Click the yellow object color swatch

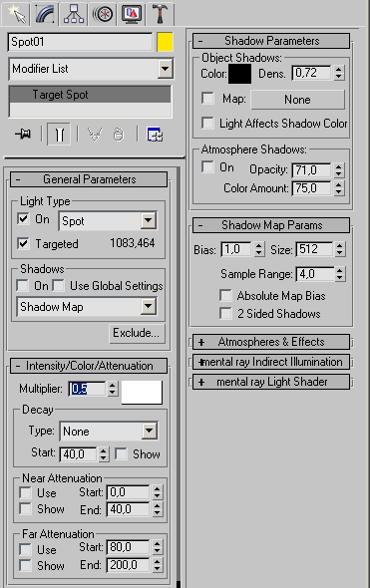tap(165, 41)
